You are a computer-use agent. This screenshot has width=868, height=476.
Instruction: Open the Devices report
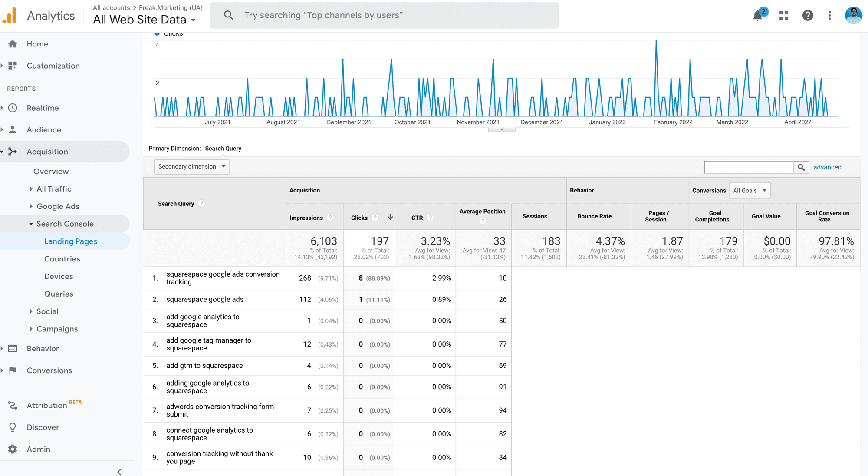[59, 276]
